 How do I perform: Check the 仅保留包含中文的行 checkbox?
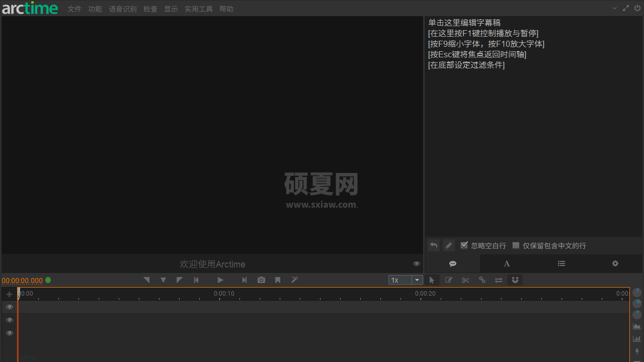pos(516,245)
